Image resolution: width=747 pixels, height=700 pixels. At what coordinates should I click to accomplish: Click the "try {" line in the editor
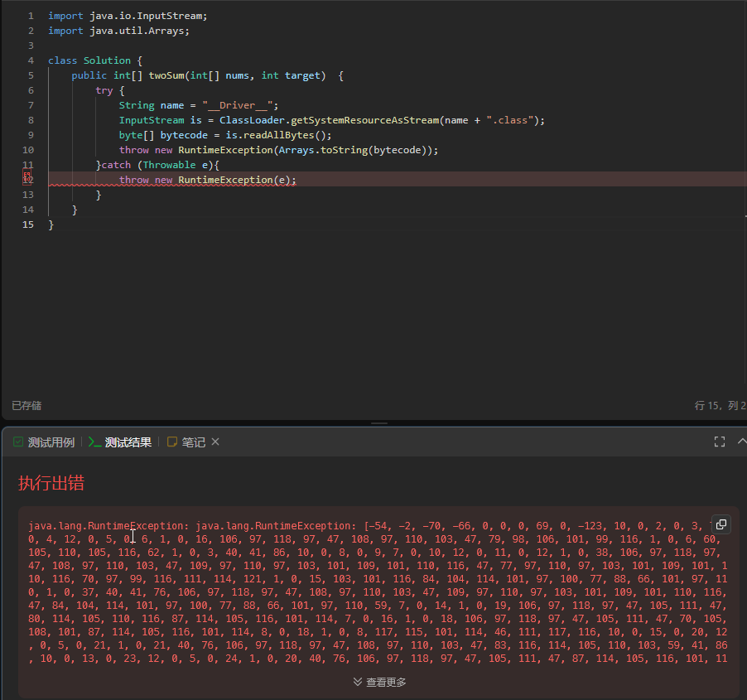pos(109,90)
